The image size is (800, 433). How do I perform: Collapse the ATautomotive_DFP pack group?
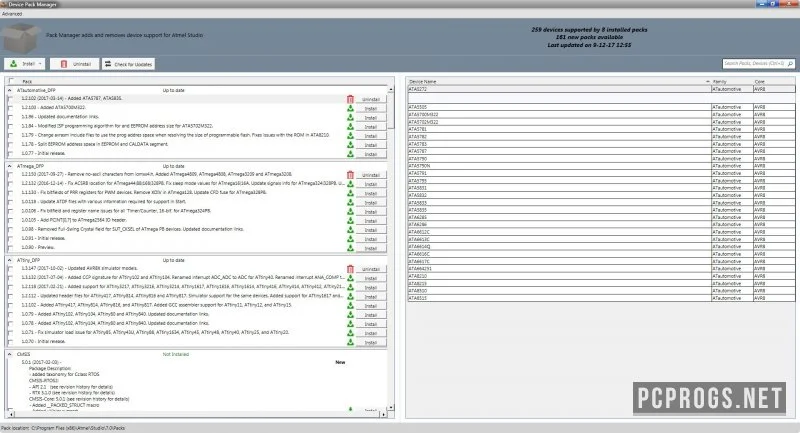(x=10, y=90)
